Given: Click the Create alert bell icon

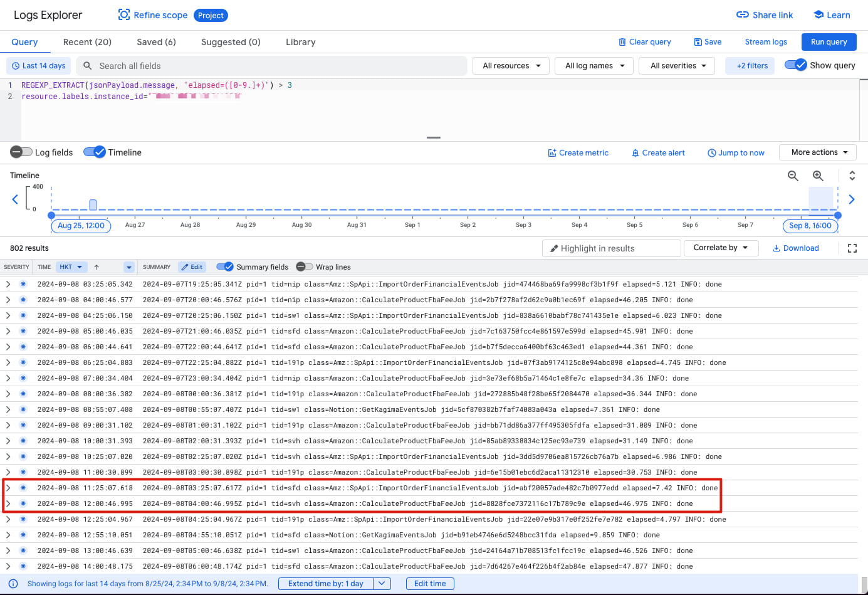Looking at the screenshot, I should (635, 153).
